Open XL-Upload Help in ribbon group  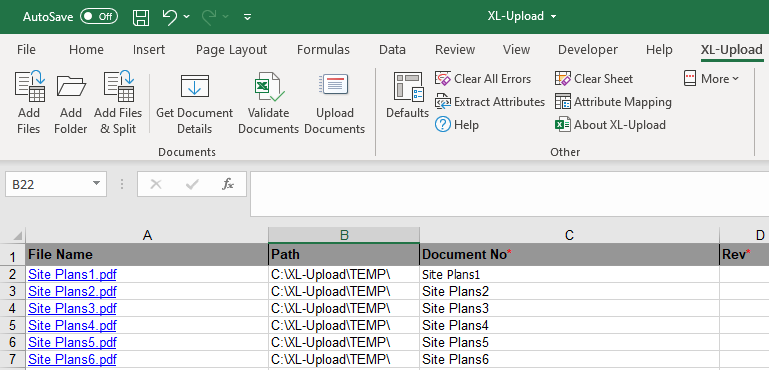click(457, 125)
